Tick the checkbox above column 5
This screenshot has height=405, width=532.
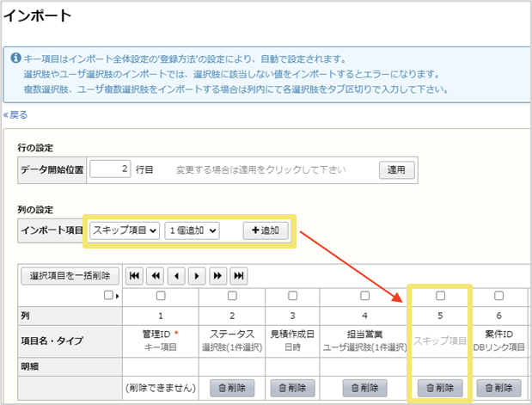tap(440, 296)
